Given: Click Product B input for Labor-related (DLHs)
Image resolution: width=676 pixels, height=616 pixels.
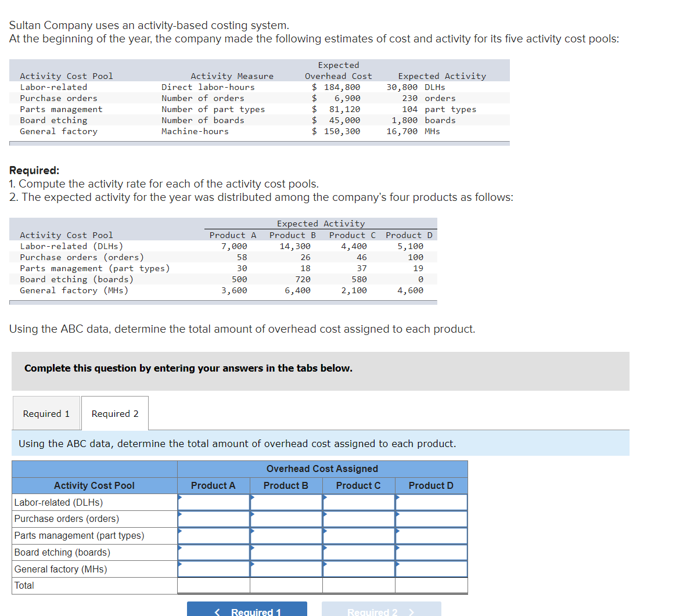Looking at the screenshot, I should click(286, 502).
